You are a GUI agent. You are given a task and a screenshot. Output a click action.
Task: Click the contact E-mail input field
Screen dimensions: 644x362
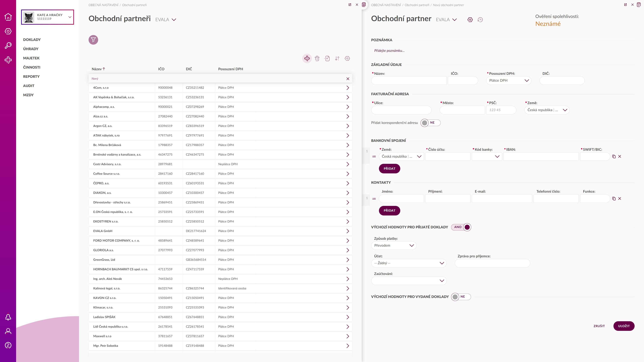pyautogui.click(x=502, y=199)
